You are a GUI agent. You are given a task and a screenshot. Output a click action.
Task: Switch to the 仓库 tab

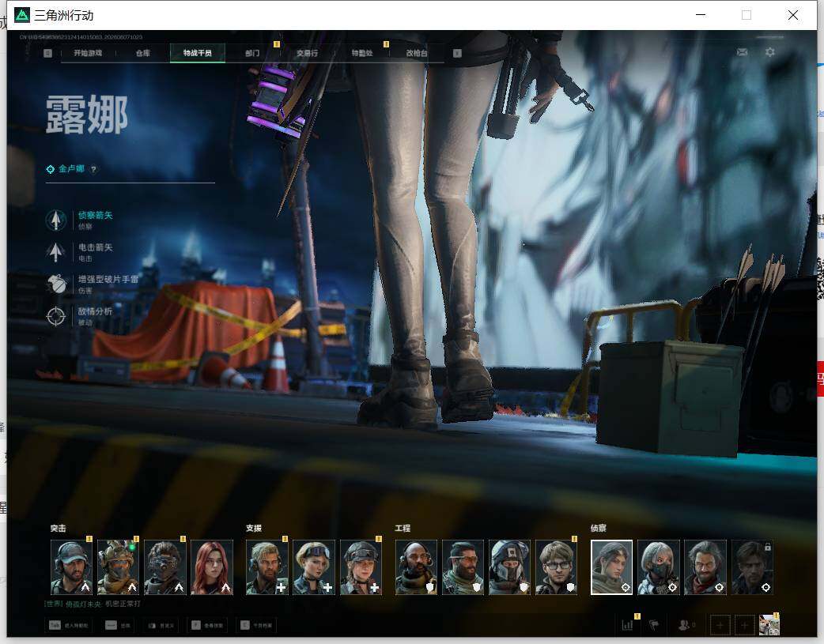[142, 53]
